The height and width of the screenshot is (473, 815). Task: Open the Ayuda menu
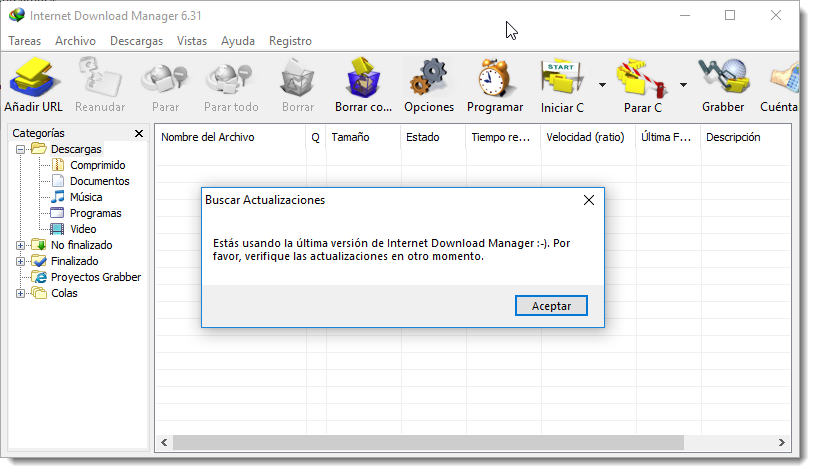tap(238, 41)
